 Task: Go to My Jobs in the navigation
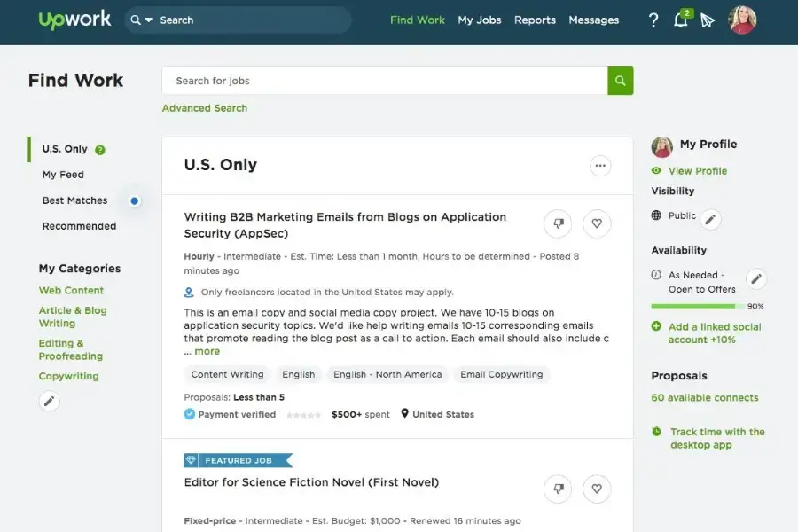[x=480, y=20]
